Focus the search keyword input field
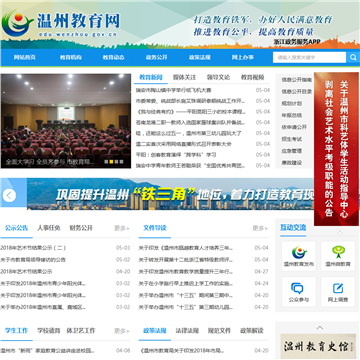Screen dimensions: 360x360 click(309, 57)
